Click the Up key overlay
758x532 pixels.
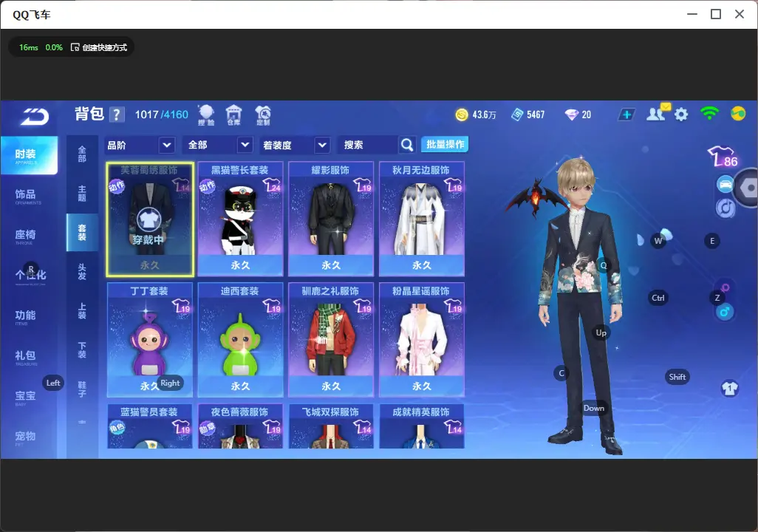tap(601, 332)
